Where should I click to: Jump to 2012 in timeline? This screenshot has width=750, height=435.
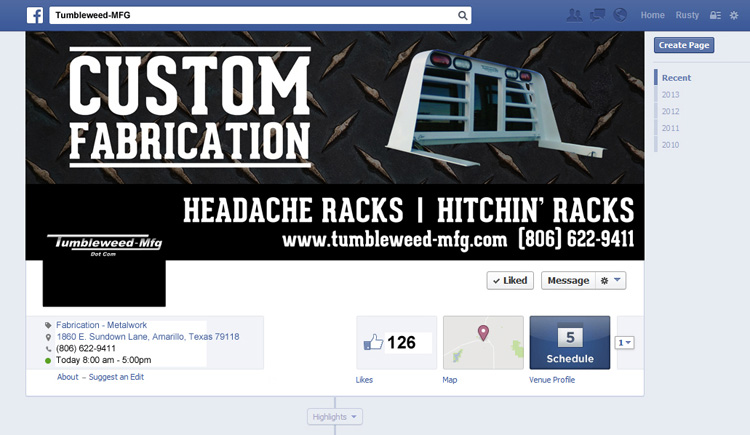[x=671, y=112]
